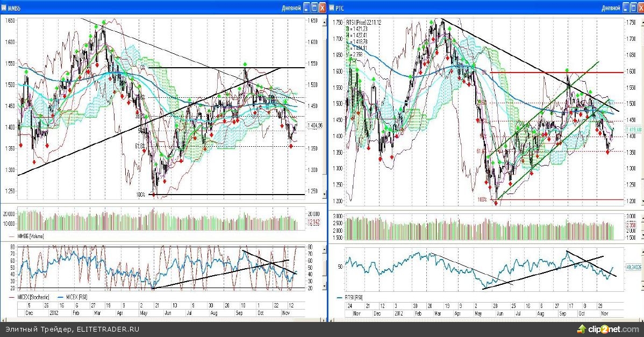Maximize the RTS chart window

click(x=632, y=8)
